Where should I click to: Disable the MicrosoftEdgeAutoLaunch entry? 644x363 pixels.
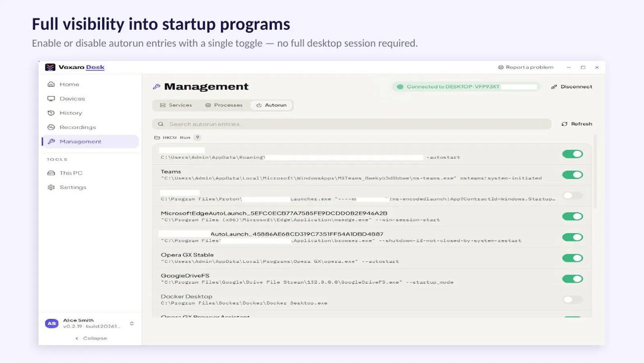(x=572, y=216)
